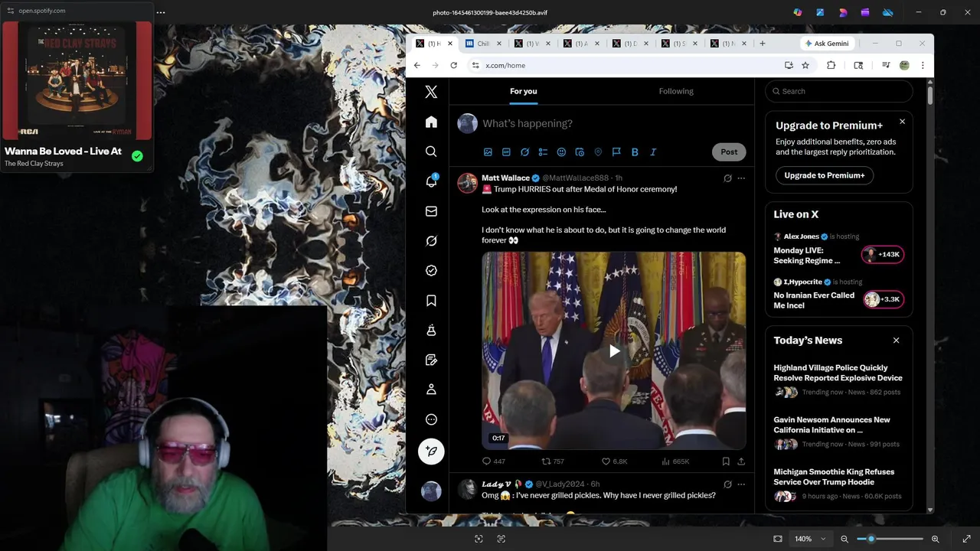Open Profile icon in X sidebar
Screen dimensions: 980x551
431,390
